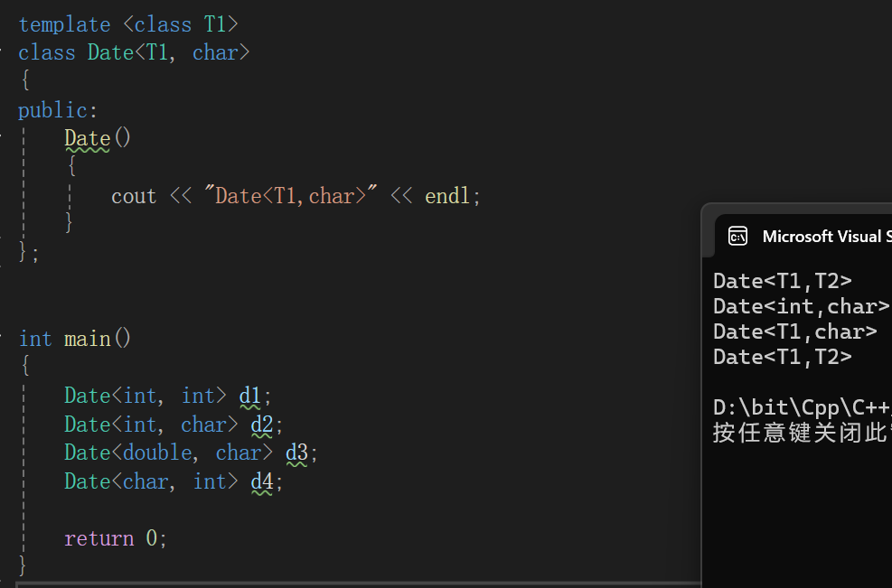Click the endl identifier
Screen dimensions: 892x588
(x=447, y=196)
